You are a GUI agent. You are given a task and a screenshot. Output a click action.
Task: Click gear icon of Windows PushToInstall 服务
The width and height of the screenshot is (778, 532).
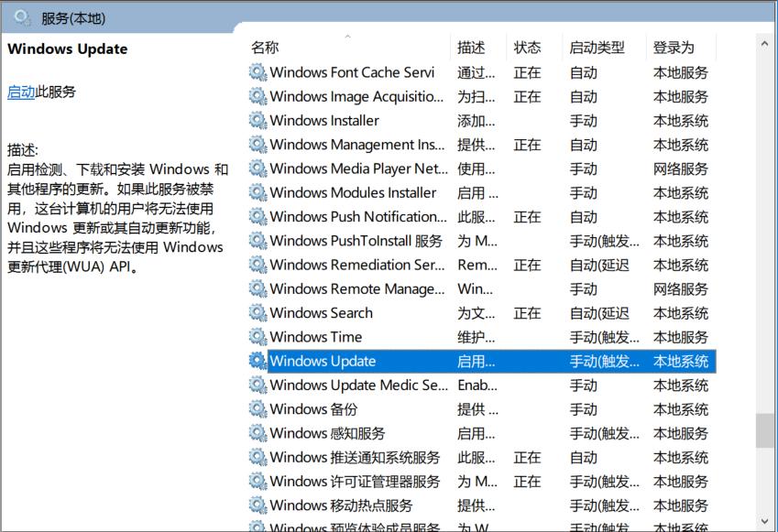click(258, 241)
